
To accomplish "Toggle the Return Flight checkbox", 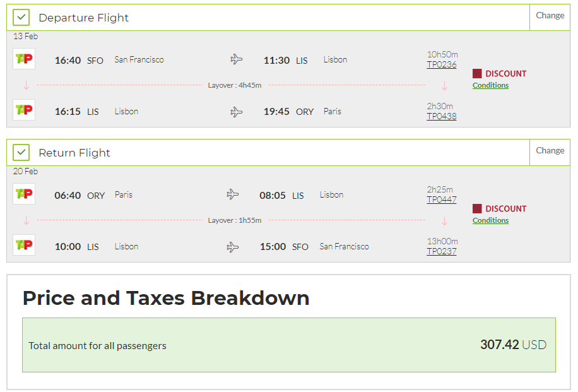I will pos(21,153).
